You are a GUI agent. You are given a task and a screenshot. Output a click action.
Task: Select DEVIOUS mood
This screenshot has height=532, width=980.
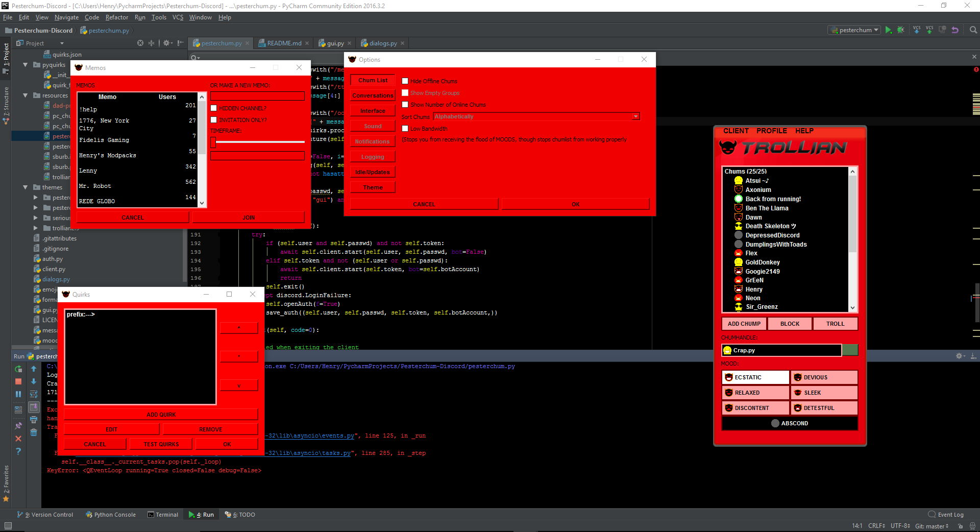pyautogui.click(x=824, y=377)
